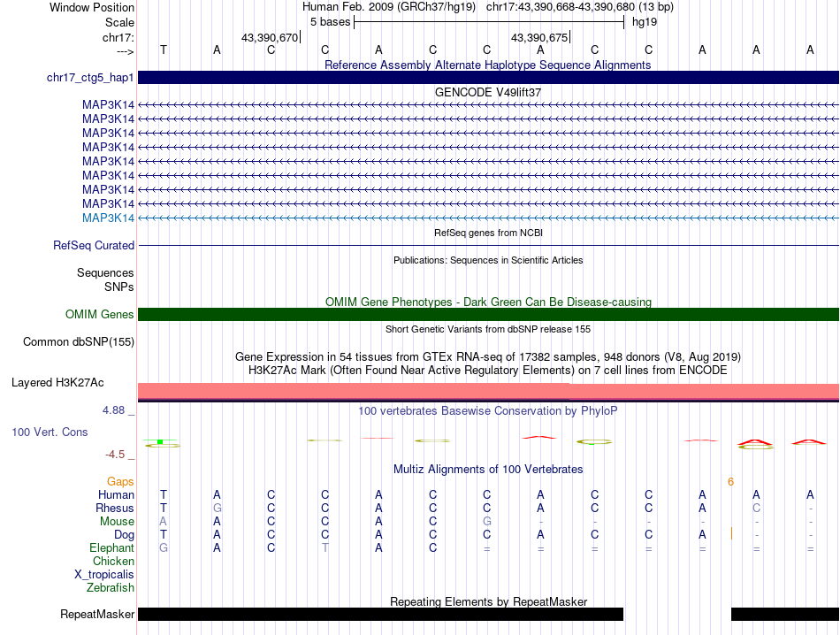Click the grey G base in the Rhesus row
The height and width of the screenshot is (635, 840).
point(217,508)
